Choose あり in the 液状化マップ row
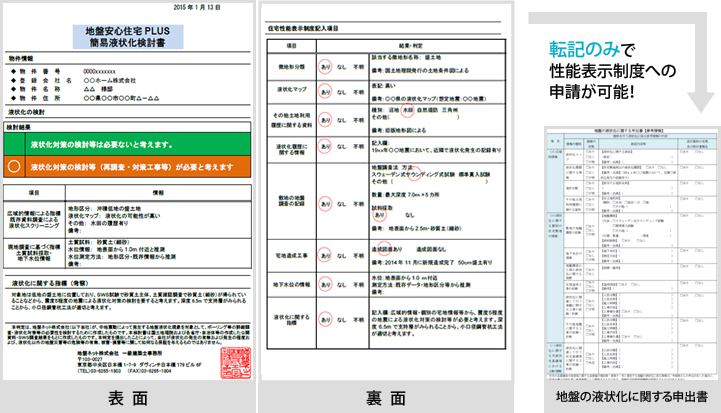Viewport: 721px width, 413px height. (325, 92)
